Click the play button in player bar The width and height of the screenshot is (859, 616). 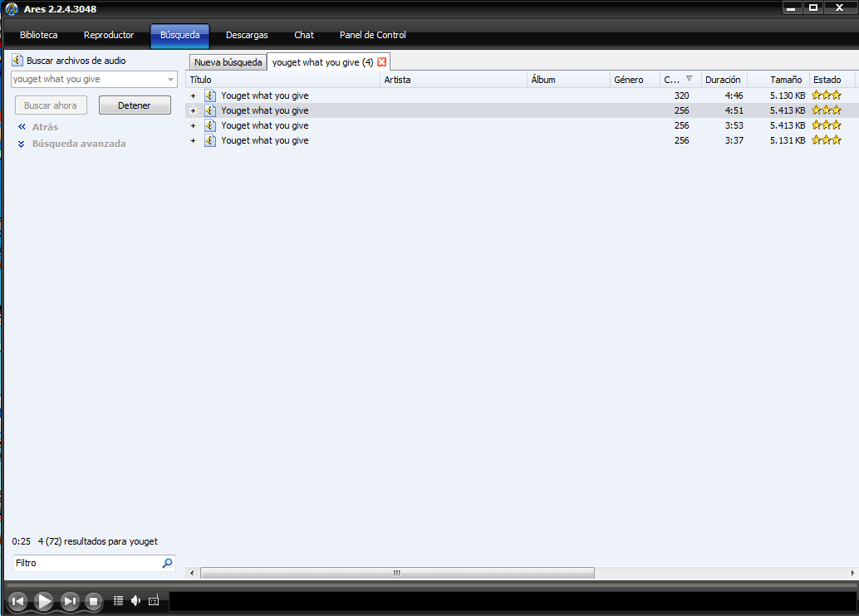pos(43,601)
